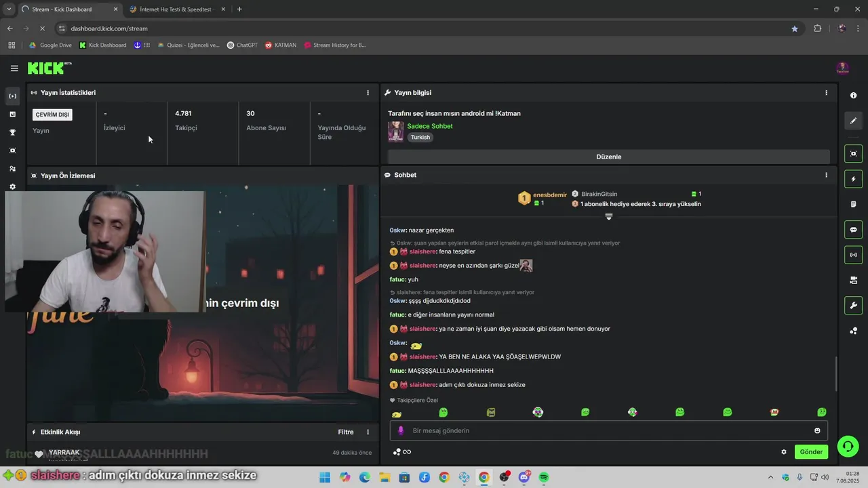The height and width of the screenshot is (488, 868).
Task: Toggle the three-dots panel icon in right rail
Action: coord(853,331)
